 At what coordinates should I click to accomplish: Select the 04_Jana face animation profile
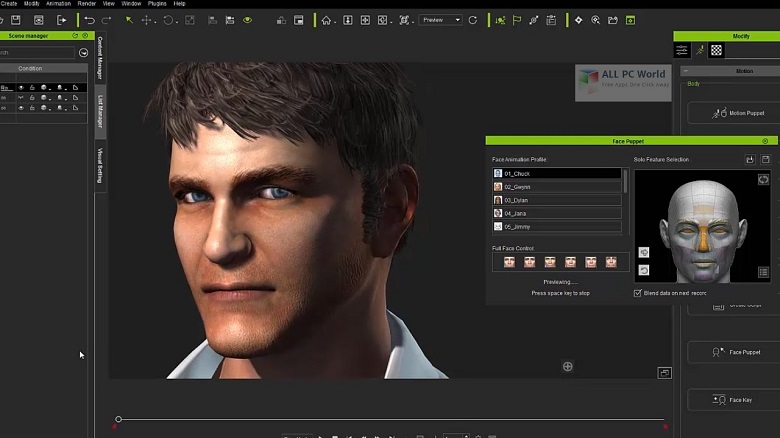(x=557, y=213)
